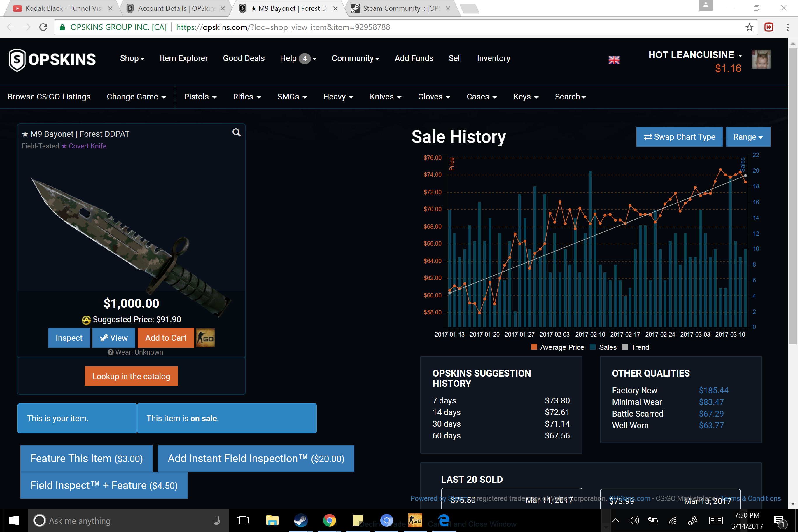Click the magnifier icon on item card

click(x=237, y=133)
